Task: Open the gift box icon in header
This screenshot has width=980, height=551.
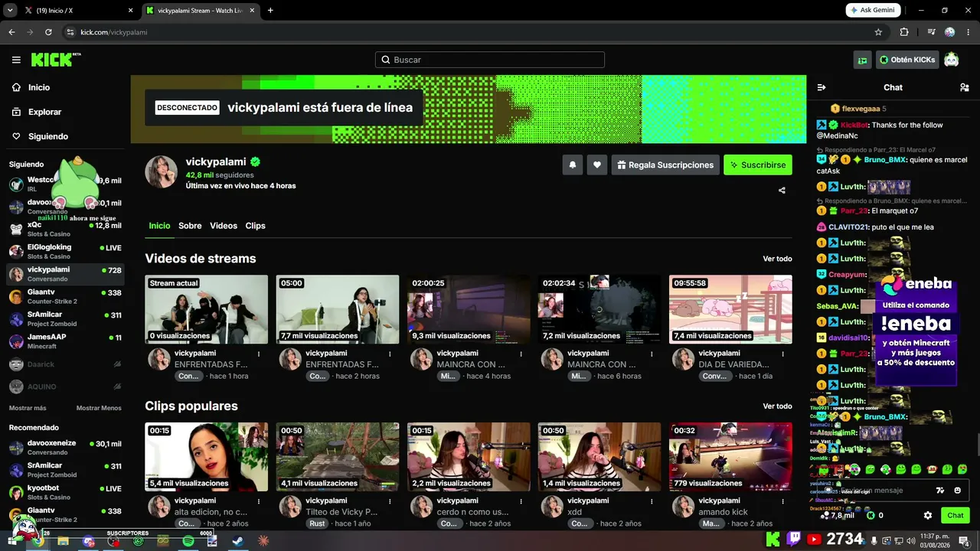Action: click(x=863, y=60)
